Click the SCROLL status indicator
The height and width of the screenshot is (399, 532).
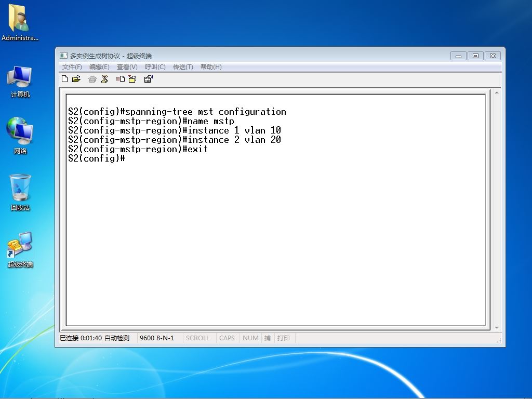(197, 338)
